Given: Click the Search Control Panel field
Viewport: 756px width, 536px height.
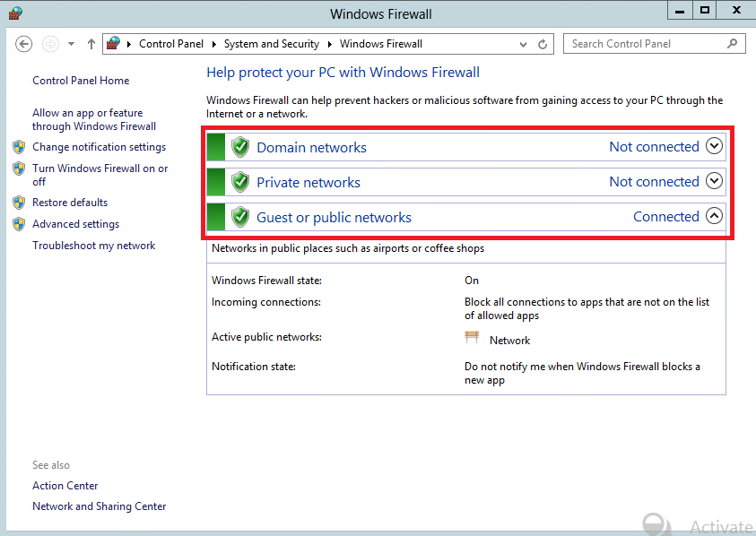Looking at the screenshot, I should tap(654, 44).
